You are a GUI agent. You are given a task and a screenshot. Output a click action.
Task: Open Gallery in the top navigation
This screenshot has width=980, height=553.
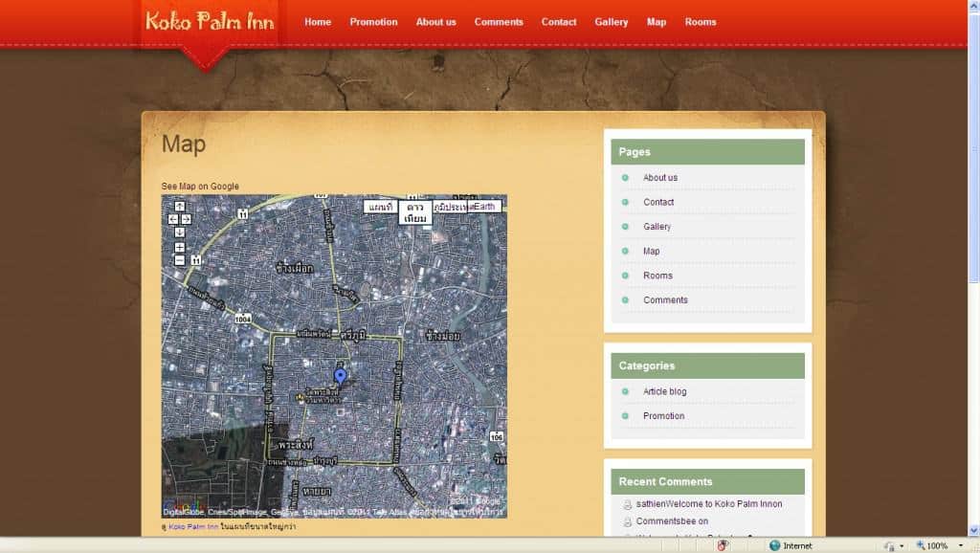612,22
